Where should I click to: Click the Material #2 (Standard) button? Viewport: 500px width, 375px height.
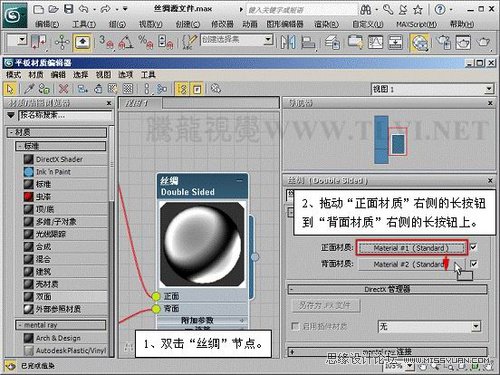[x=411, y=264]
